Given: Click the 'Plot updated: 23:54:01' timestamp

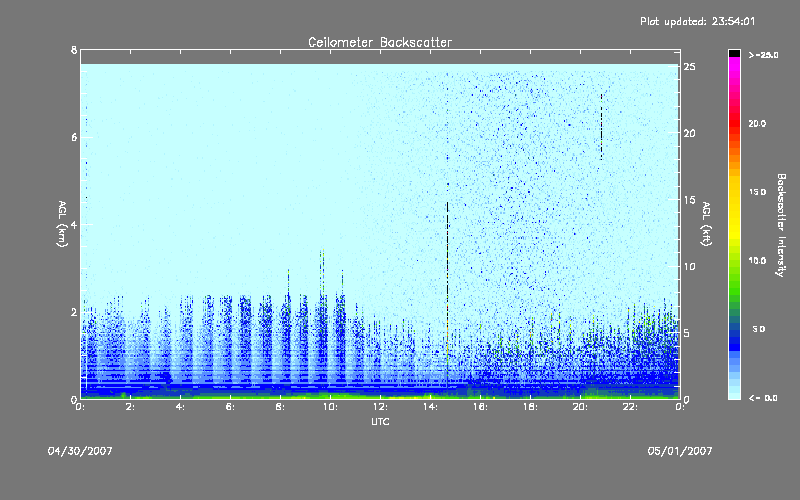Looking at the screenshot, I should [x=697, y=21].
